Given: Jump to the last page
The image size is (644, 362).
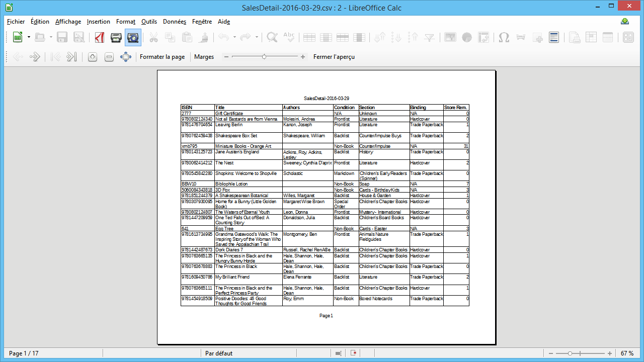Looking at the screenshot, I should tap(72, 57).
